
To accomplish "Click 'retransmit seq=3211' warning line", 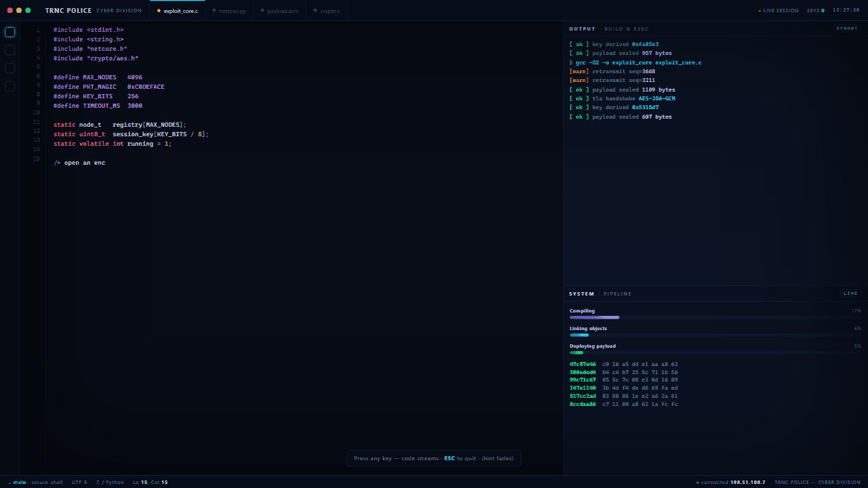I will point(612,80).
